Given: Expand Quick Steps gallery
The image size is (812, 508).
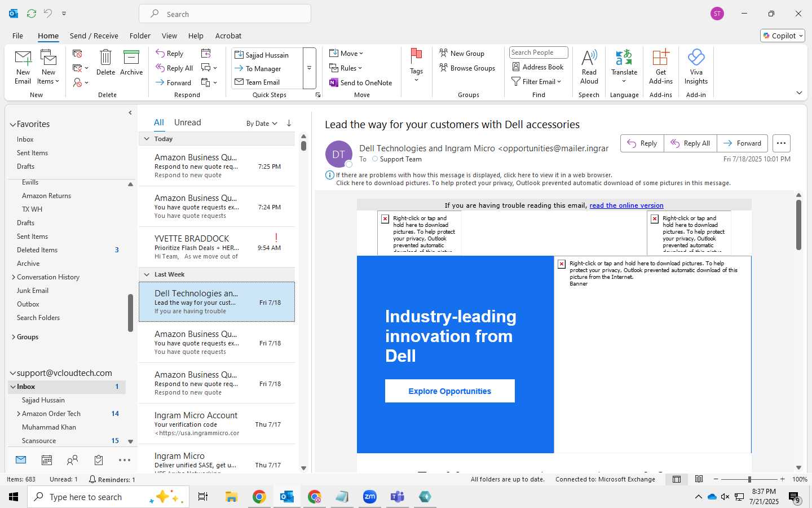Looking at the screenshot, I should 309,68.
